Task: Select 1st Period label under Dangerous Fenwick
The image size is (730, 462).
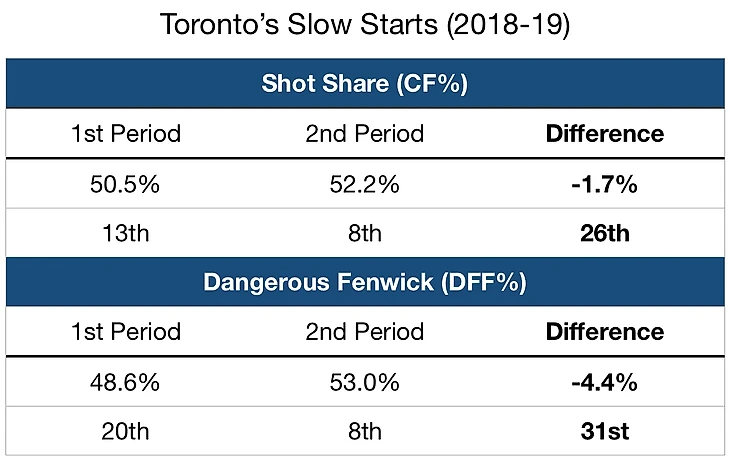Action: coord(126,332)
